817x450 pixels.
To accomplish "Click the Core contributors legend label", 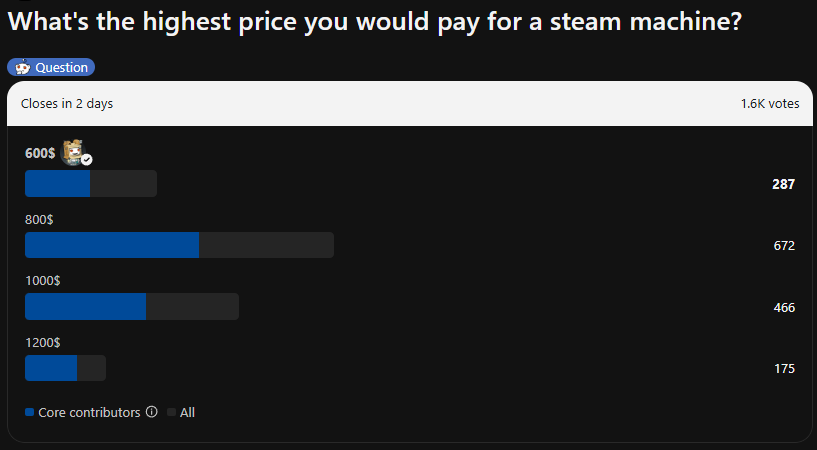I will pos(90,412).
